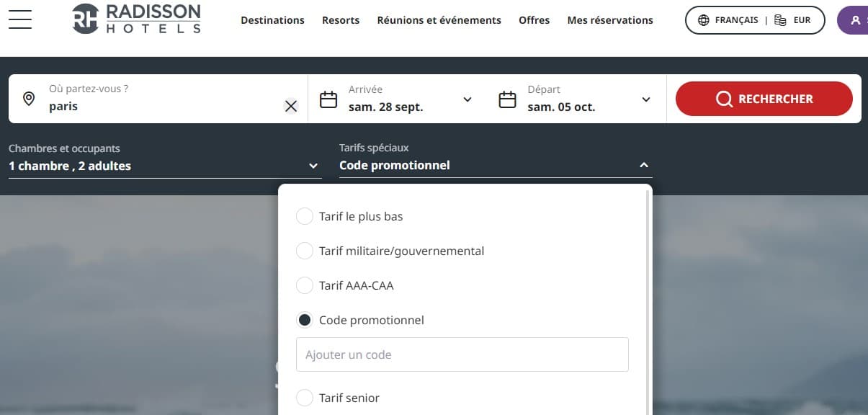868x415 pixels.
Task: Pick the Tarif senior radio option
Action: (x=305, y=398)
